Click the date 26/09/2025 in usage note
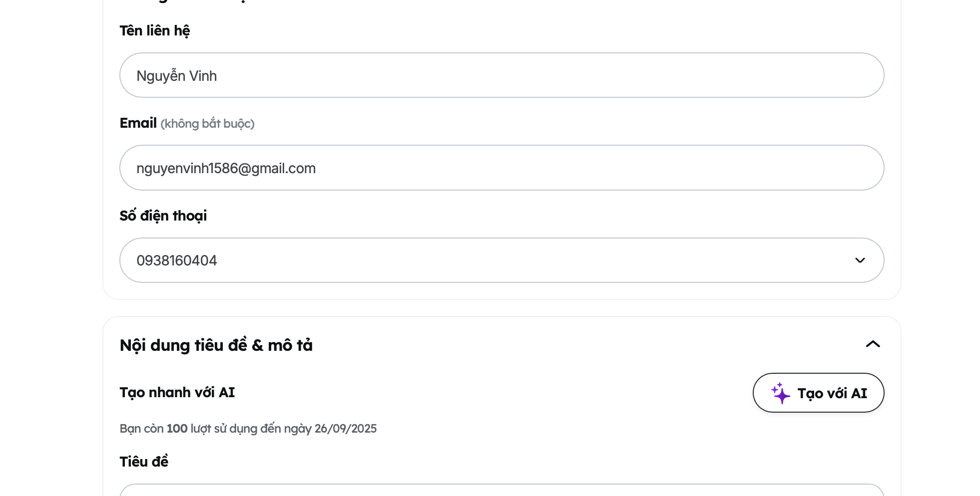 pos(346,429)
